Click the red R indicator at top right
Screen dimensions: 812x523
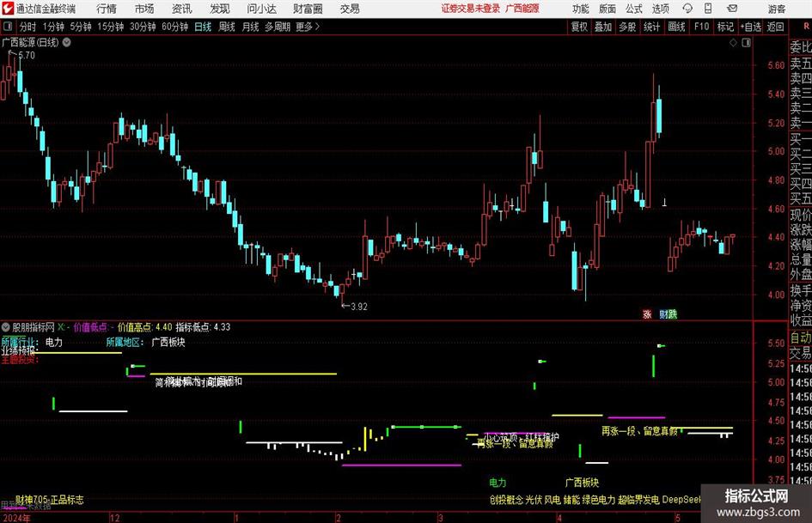(x=806, y=27)
